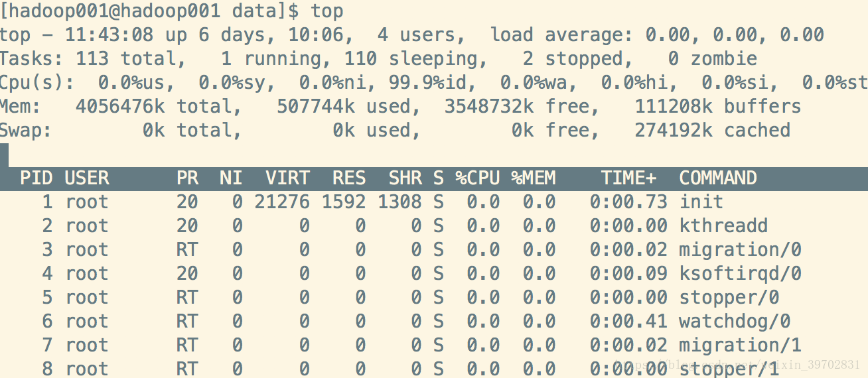Select PID 8 in the process list
The width and height of the screenshot is (868, 378).
point(48,369)
